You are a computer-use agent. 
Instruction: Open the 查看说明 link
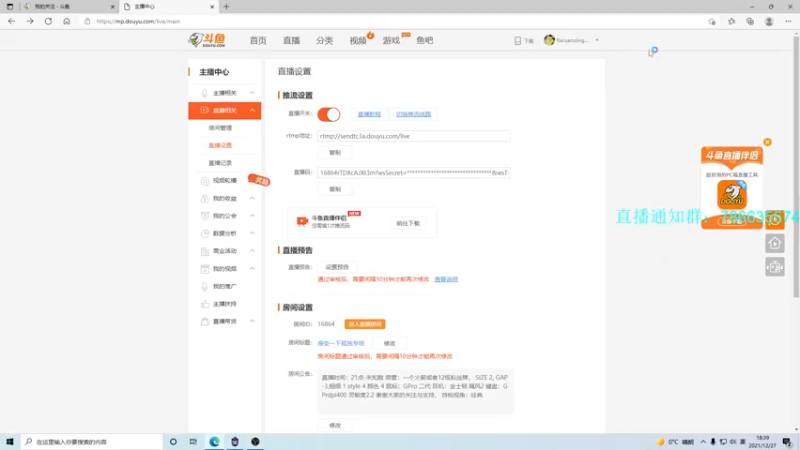click(446, 279)
